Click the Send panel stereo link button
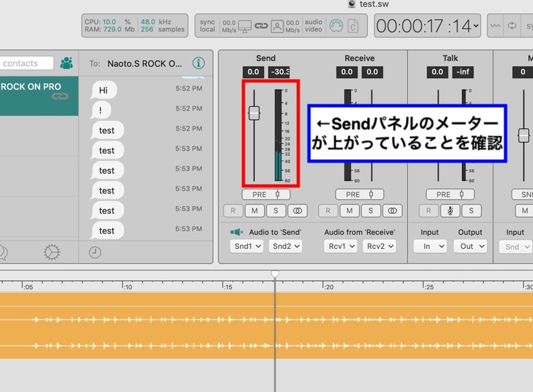This screenshot has height=392, width=533. coord(298,211)
